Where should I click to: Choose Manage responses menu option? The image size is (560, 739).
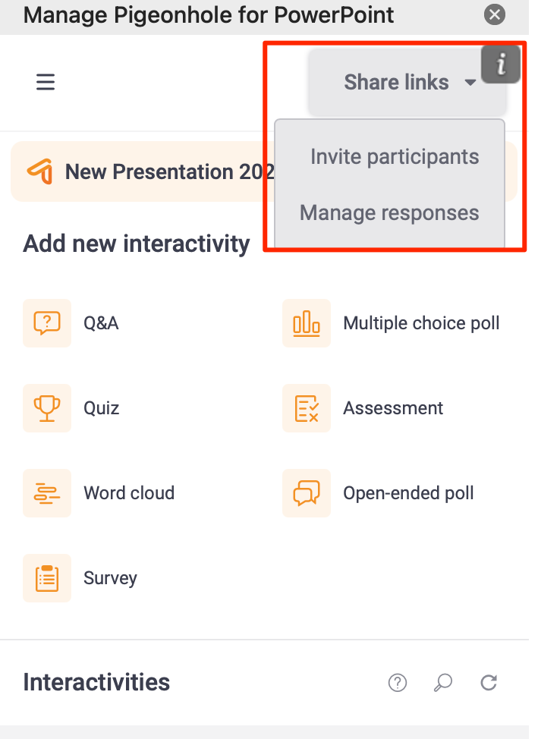tap(389, 212)
